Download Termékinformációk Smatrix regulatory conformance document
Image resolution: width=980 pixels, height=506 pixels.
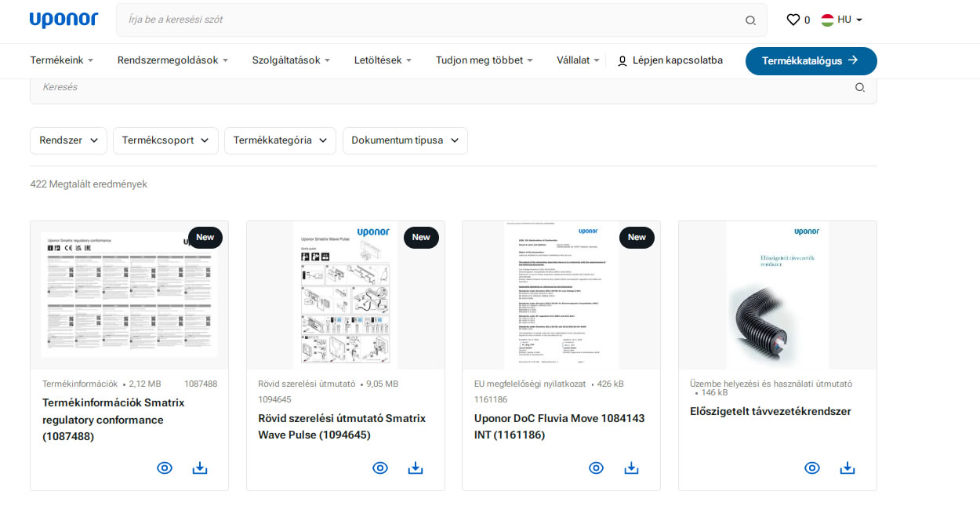click(200, 468)
